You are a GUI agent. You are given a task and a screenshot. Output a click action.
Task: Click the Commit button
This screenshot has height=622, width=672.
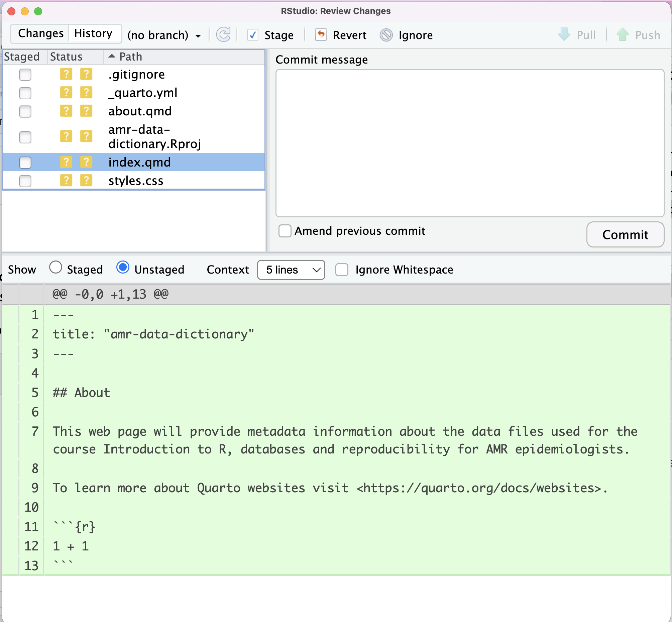click(625, 235)
